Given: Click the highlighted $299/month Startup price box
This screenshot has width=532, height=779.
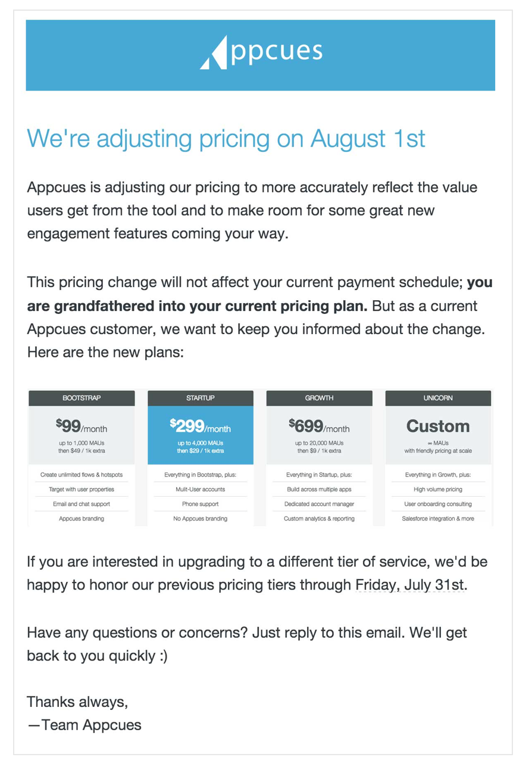Looking at the screenshot, I should click(201, 435).
